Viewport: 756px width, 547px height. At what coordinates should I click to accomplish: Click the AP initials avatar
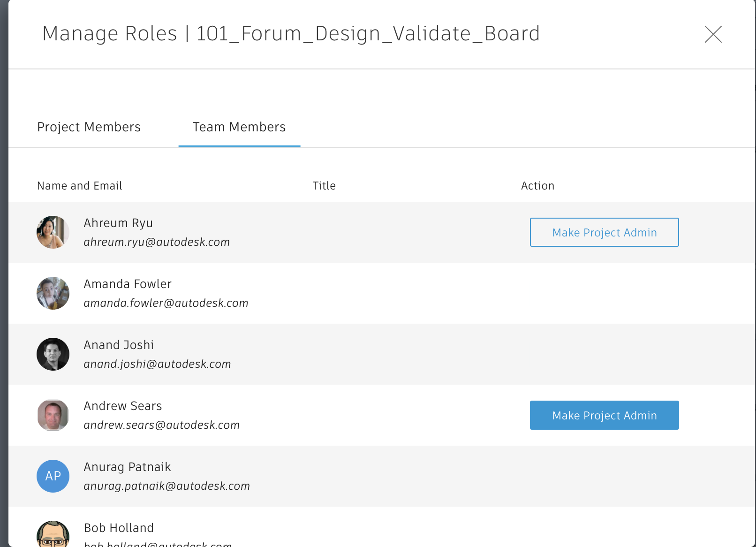[x=53, y=476]
